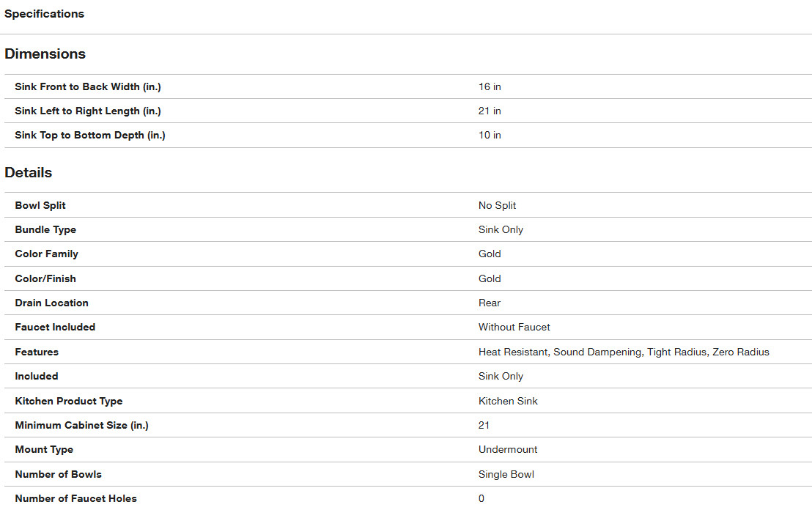
Task: Select the 16 in width value
Action: click(x=490, y=86)
